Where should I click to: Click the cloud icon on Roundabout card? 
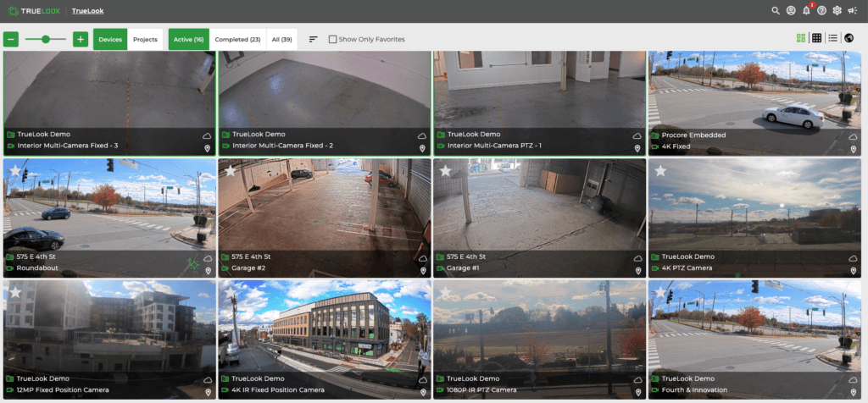(208, 258)
